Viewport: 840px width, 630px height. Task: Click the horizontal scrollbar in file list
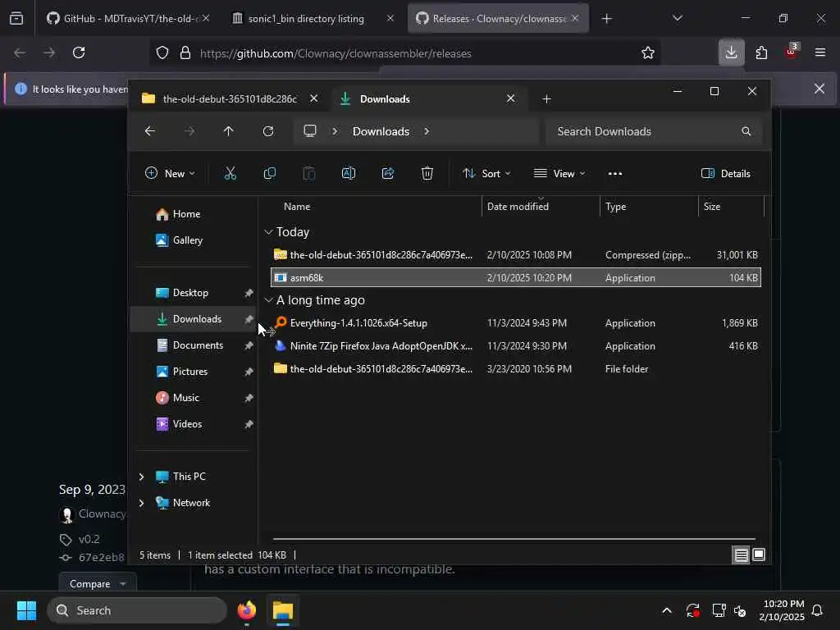(x=514, y=539)
